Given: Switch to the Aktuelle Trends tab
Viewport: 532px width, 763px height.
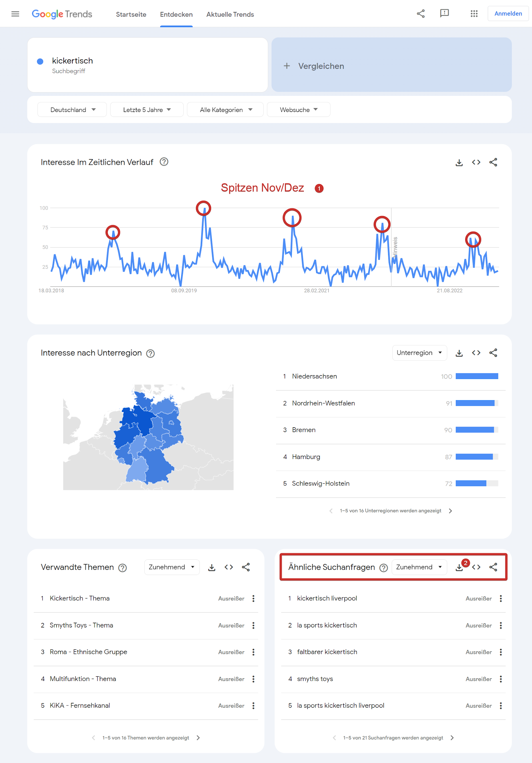Looking at the screenshot, I should pyautogui.click(x=230, y=14).
